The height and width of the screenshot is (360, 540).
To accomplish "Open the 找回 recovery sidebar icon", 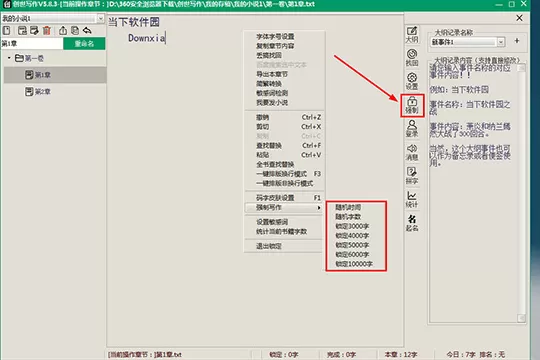I will click(412, 58).
